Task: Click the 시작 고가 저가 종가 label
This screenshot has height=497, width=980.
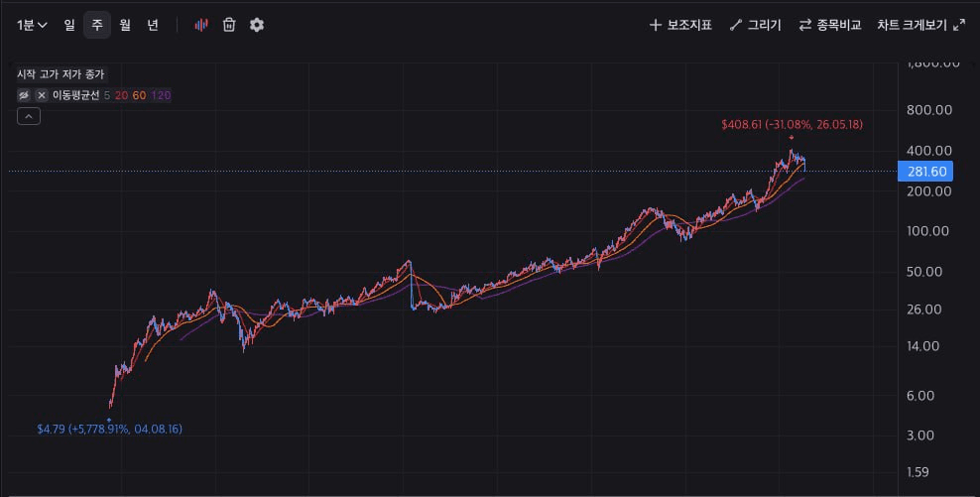Action: tap(61, 74)
